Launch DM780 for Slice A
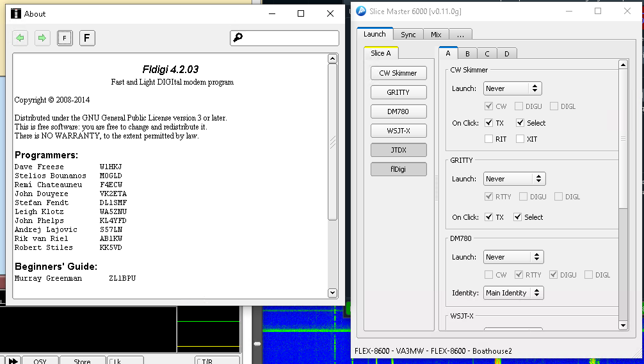The width and height of the screenshot is (644, 364). pyautogui.click(x=398, y=112)
